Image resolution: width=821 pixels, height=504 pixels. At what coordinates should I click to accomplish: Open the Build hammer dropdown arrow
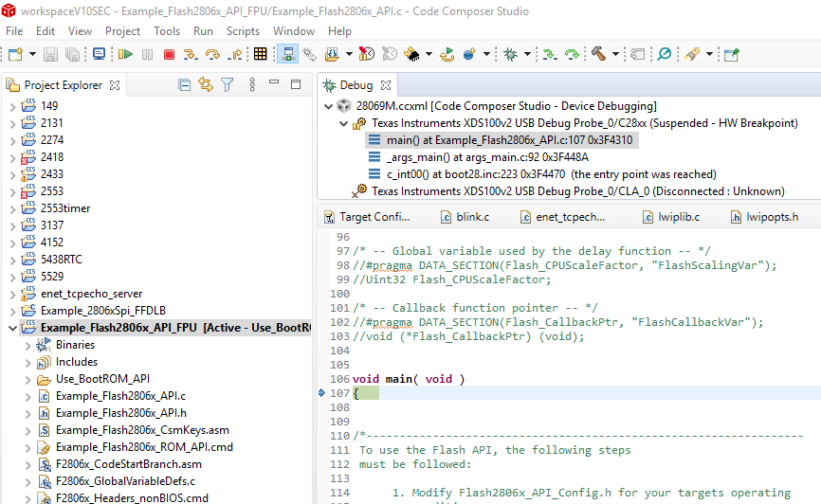coord(616,54)
